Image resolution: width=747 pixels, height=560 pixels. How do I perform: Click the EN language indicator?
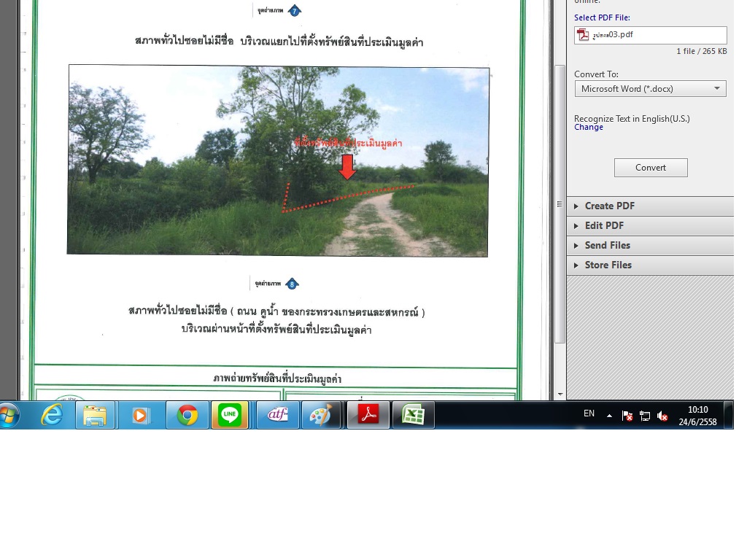point(589,413)
